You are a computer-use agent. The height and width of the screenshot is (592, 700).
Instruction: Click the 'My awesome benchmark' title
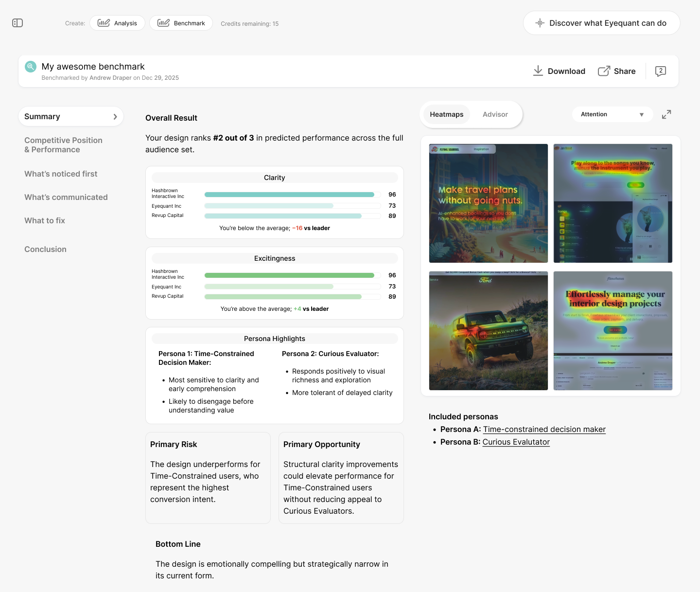click(x=93, y=67)
